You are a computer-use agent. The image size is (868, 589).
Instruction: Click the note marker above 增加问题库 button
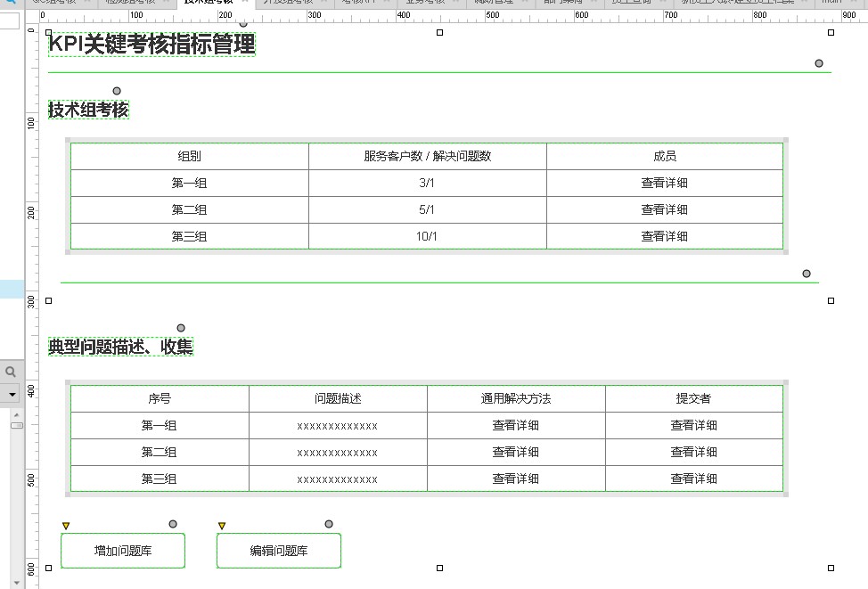173,524
